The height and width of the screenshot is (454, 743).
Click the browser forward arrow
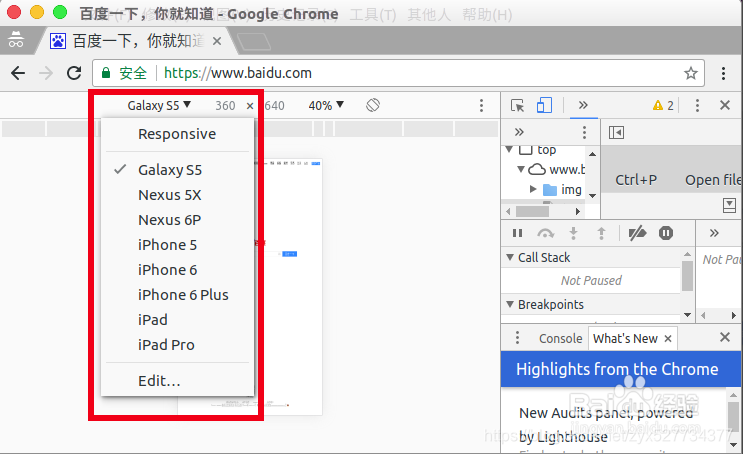click(x=46, y=73)
